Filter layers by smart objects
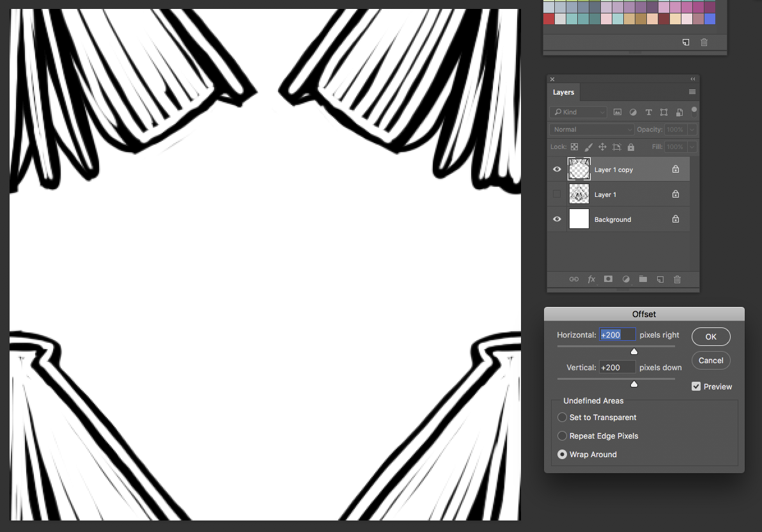 pyautogui.click(x=680, y=113)
